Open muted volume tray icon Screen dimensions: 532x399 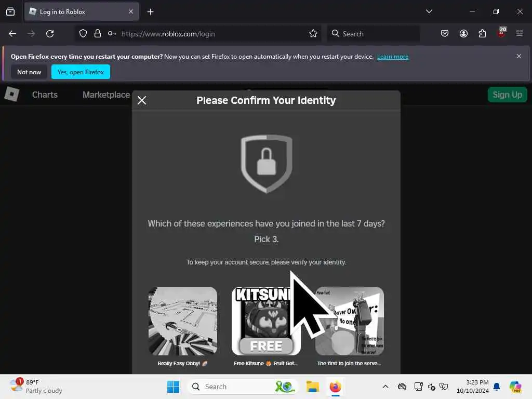[x=432, y=387]
